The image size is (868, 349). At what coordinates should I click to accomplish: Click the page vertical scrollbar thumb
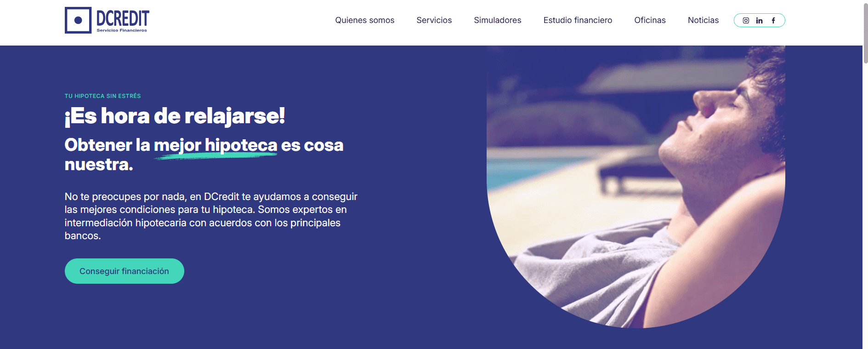pyautogui.click(x=865, y=32)
